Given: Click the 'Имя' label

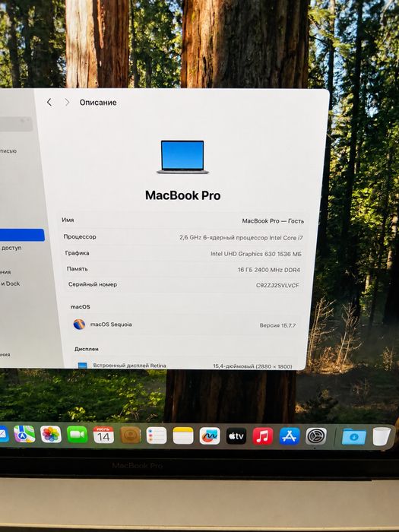Looking at the screenshot, I should [x=68, y=220].
